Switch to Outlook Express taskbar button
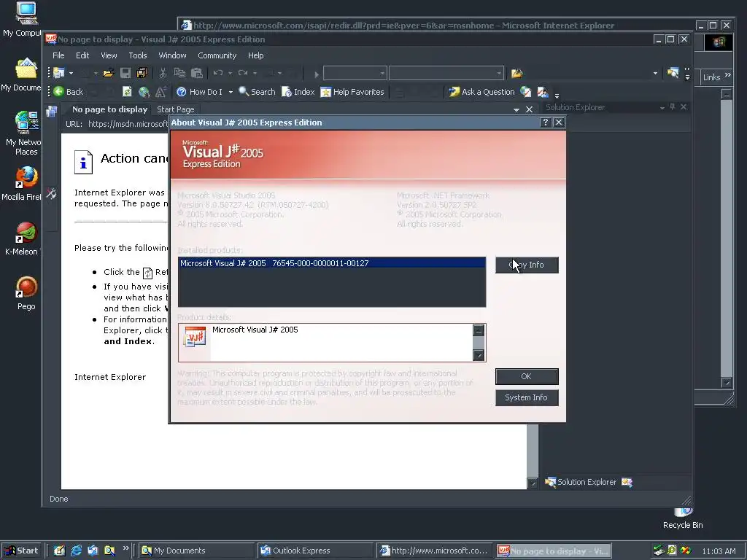The image size is (747, 560). (x=315, y=551)
